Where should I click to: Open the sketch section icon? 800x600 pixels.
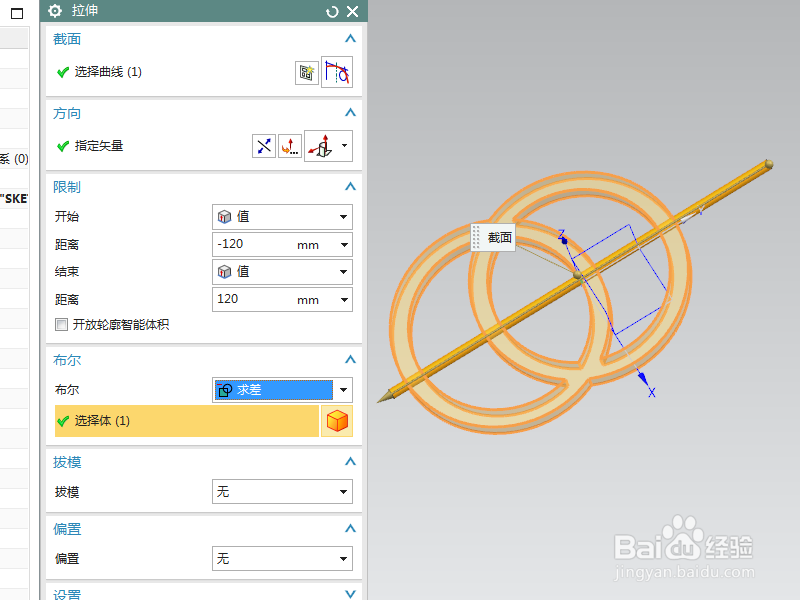click(307, 73)
